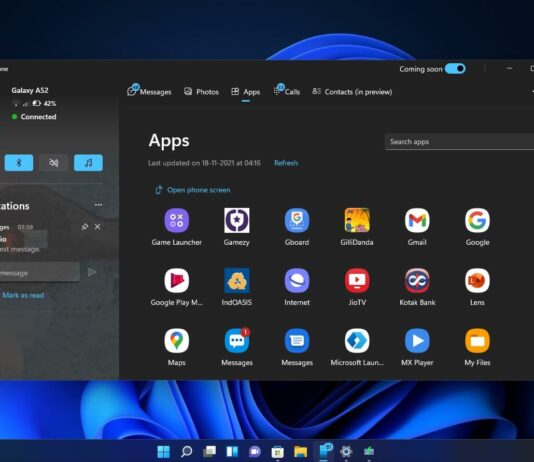
Task: Launch Google Play Movies app
Action: (176, 281)
